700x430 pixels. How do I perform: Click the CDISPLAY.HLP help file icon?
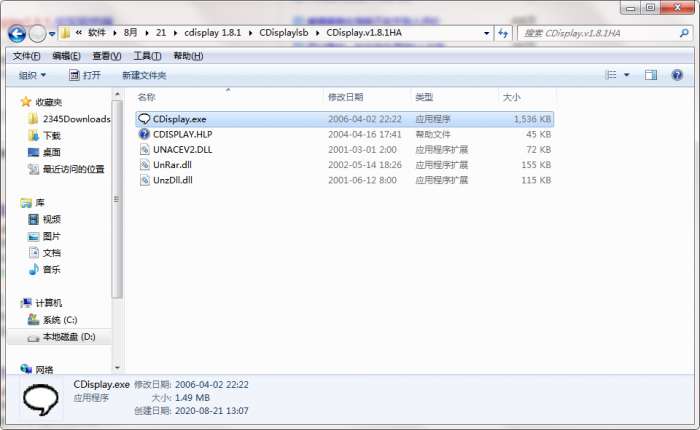coord(144,134)
